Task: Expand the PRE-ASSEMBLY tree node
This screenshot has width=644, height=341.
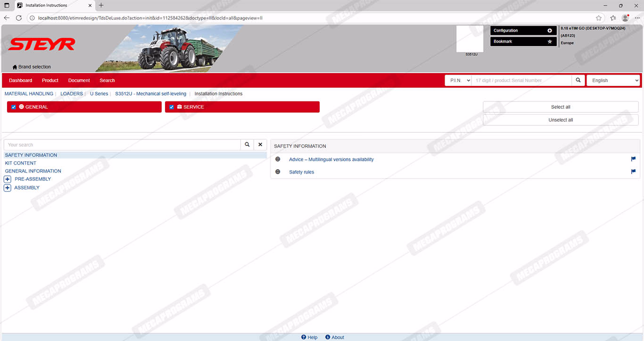Action: (8, 179)
